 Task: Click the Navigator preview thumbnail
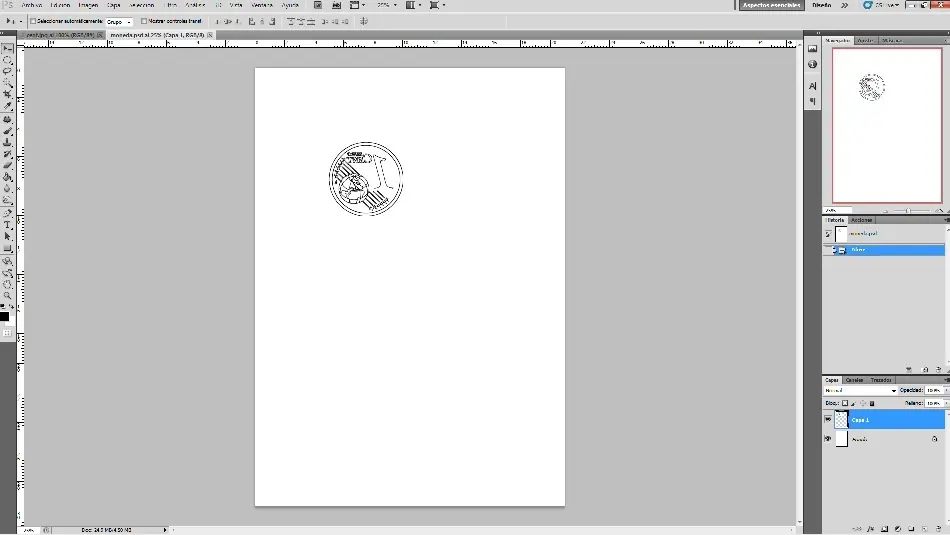click(x=886, y=125)
